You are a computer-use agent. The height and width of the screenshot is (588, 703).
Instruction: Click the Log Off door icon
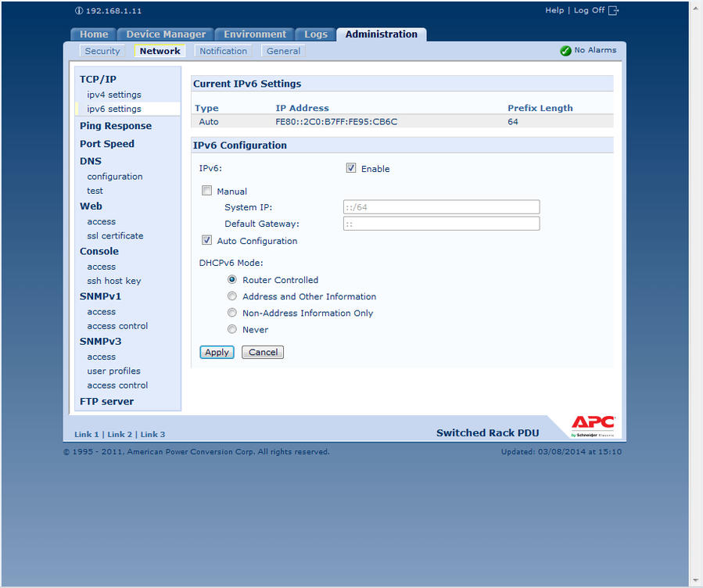click(613, 10)
